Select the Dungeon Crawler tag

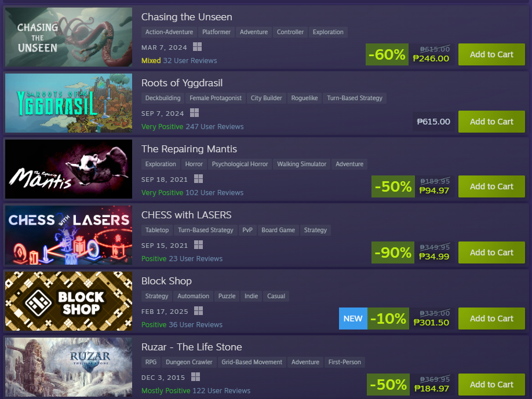pos(189,362)
